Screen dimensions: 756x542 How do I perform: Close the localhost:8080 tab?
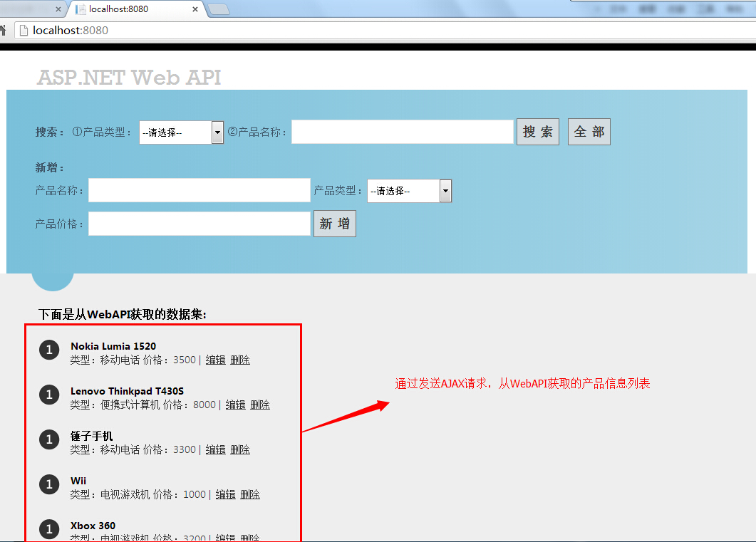(x=195, y=9)
